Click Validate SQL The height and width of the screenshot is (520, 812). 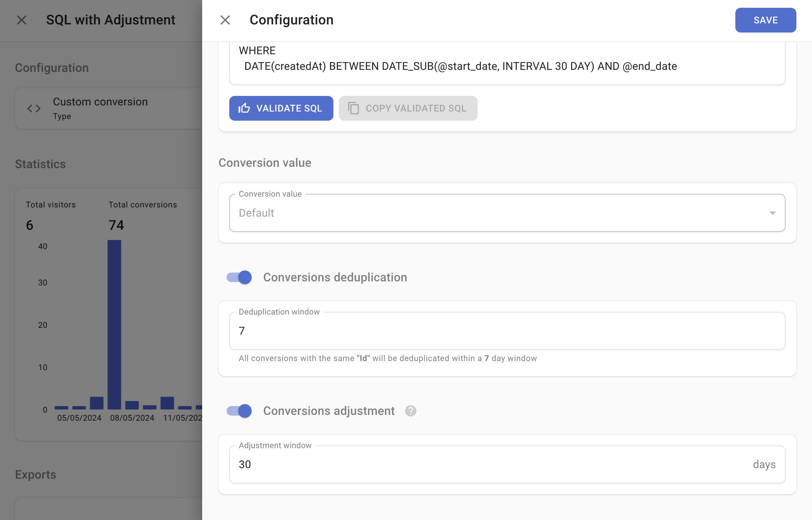pos(281,108)
